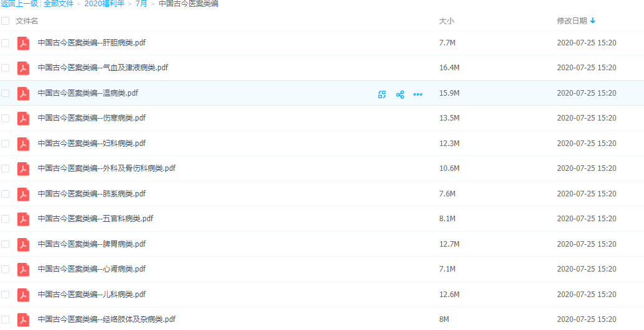This screenshot has height=330, width=644.
Task: Click the QR-code scan icon on 温病类 row
Action: pos(382,95)
